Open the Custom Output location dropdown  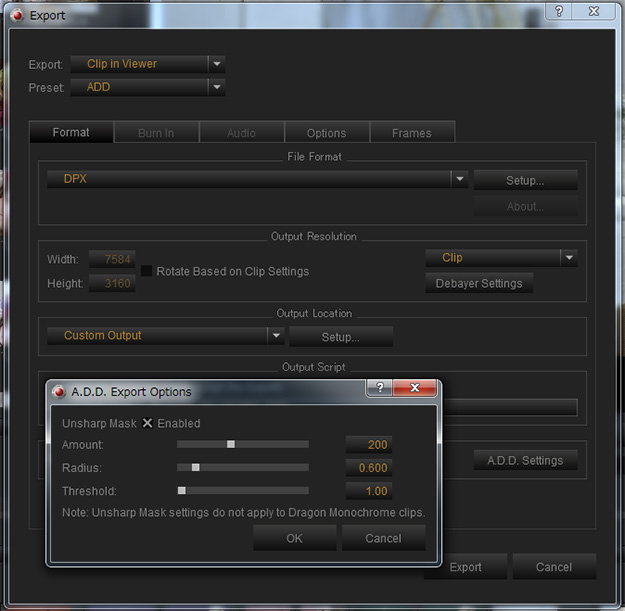click(276, 336)
